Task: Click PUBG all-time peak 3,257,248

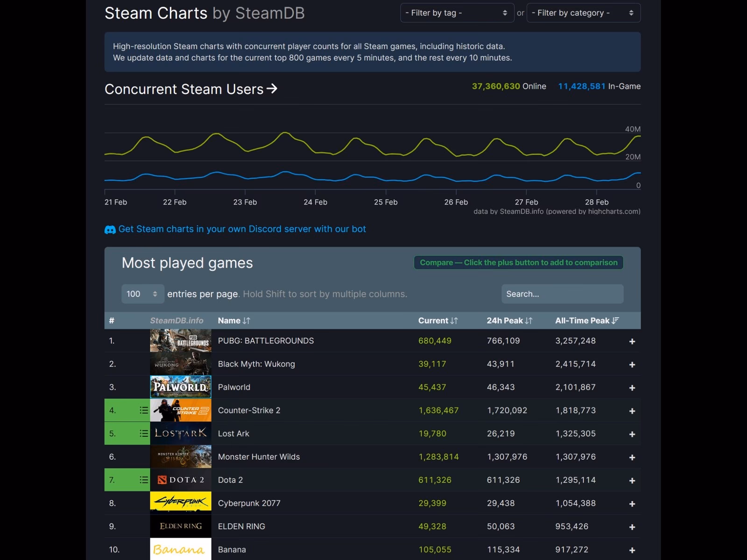Action: pyautogui.click(x=575, y=341)
